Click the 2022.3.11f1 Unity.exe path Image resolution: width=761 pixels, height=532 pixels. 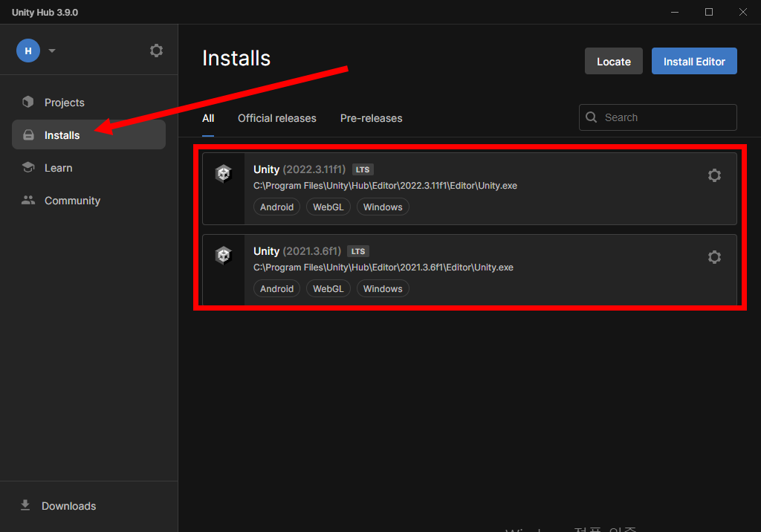click(x=386, y=186)
